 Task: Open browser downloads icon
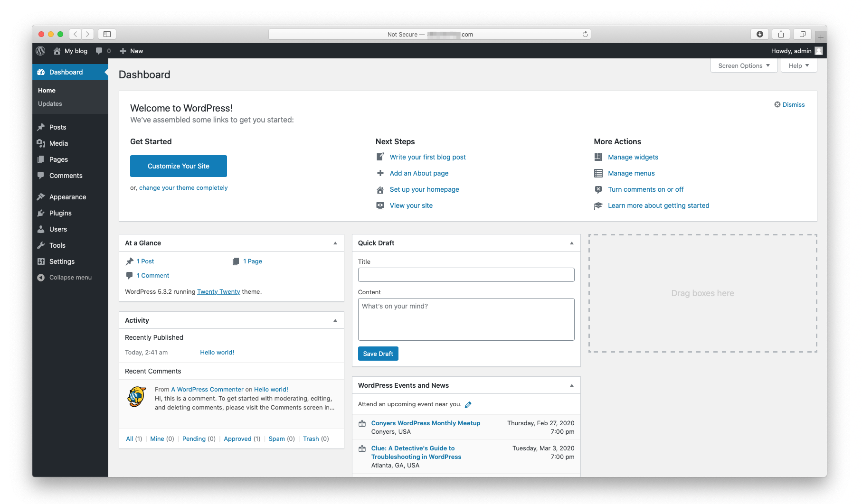tap(760, 34)
